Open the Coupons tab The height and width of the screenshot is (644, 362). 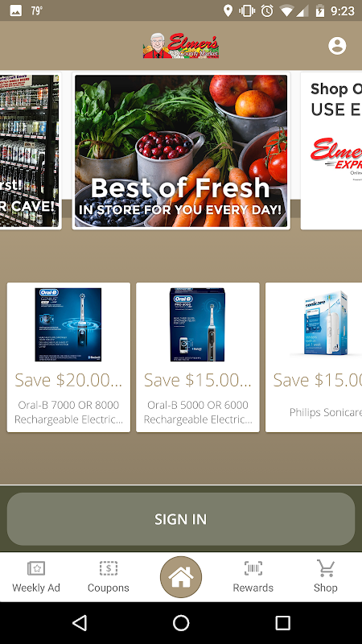[x=109, y=577]
